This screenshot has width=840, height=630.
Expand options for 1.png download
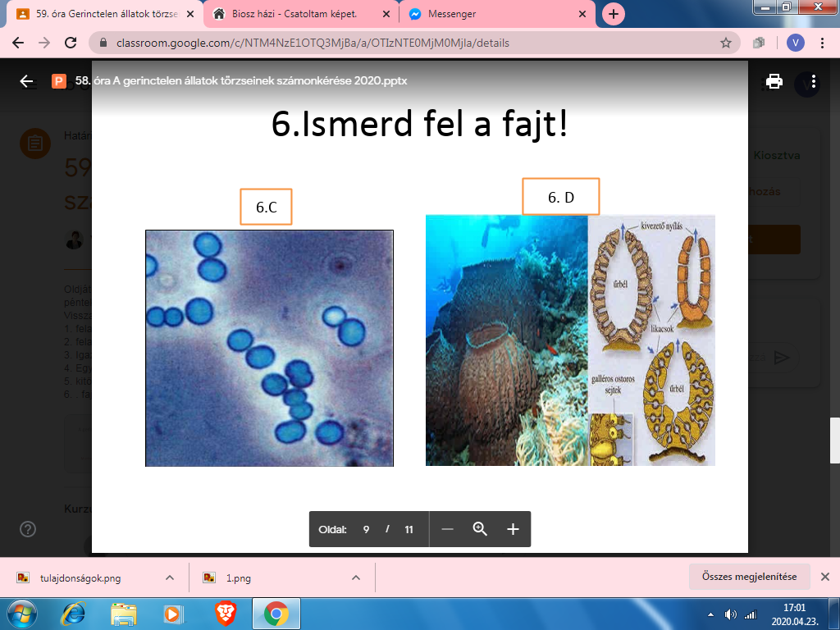[x=356, y=577]
